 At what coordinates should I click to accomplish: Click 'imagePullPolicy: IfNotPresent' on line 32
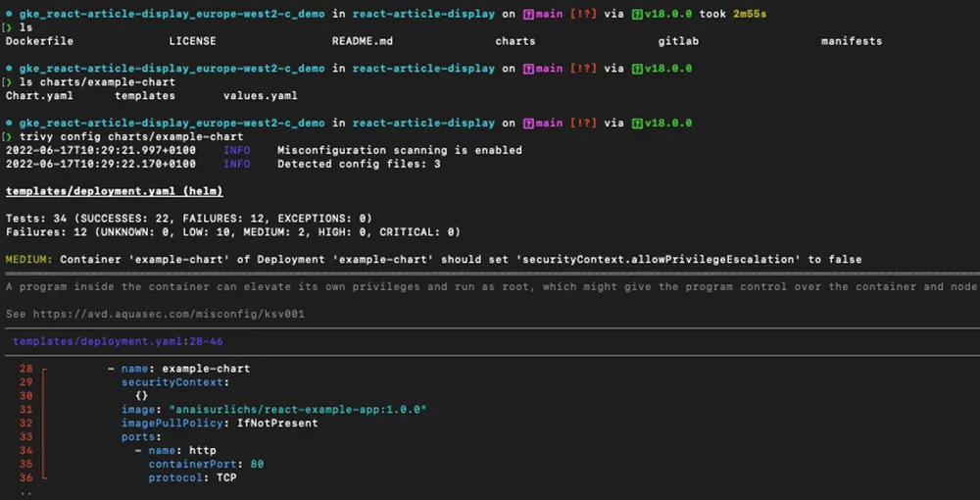coord(220,424)
